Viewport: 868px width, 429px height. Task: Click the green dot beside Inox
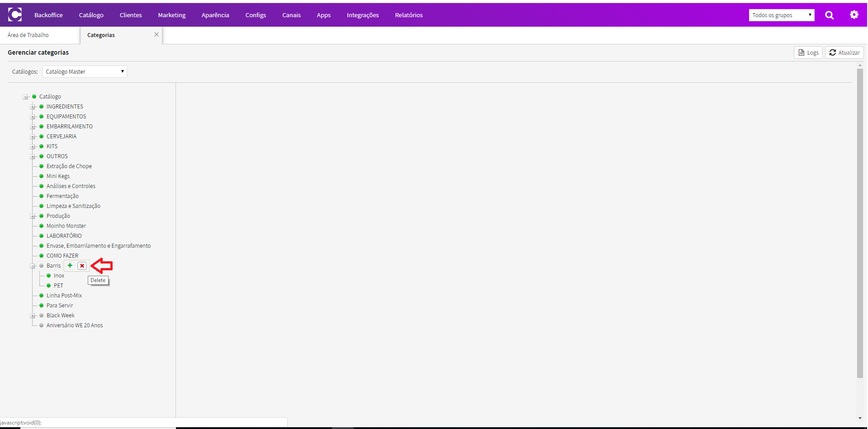coord(49,276)
